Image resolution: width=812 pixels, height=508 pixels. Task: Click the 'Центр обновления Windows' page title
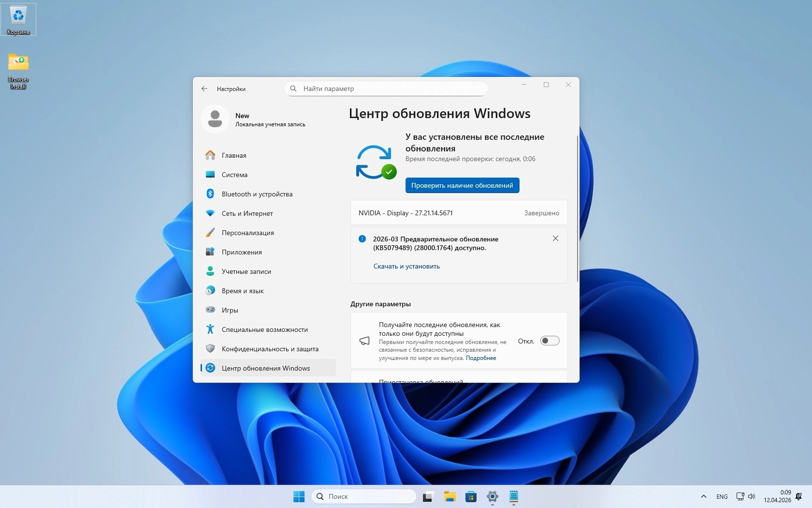tap(439, 113)
